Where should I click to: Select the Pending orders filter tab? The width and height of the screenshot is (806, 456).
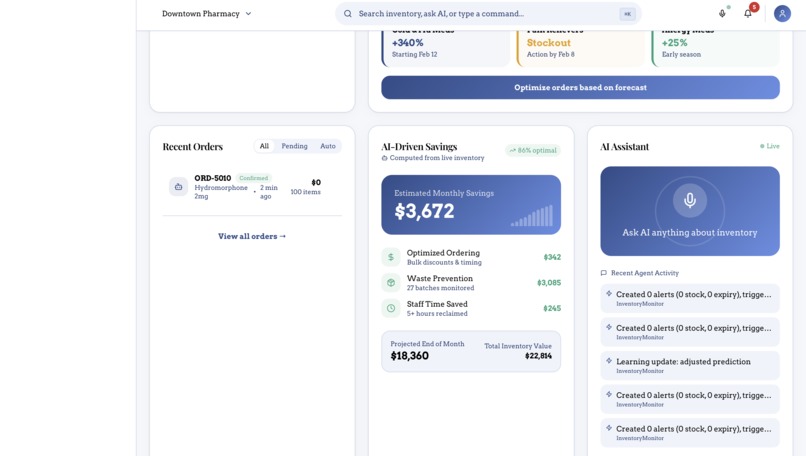(294, 146)
